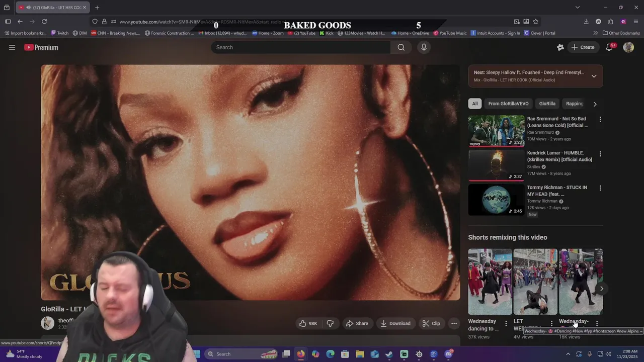Open the Other Bookmarks folder
Screen dimensions: 644x362
(x=621, y=33)
